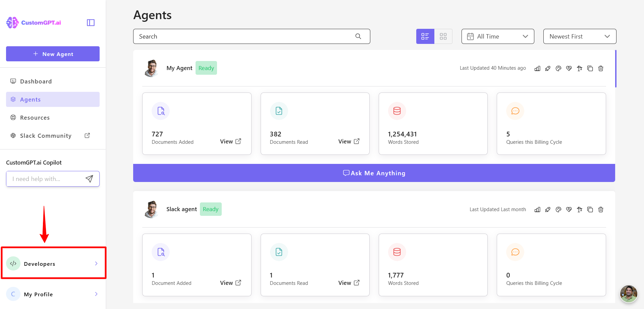Click Queries chat bubble icon in My Agent

pyautogui.click(x=515, y=111)
